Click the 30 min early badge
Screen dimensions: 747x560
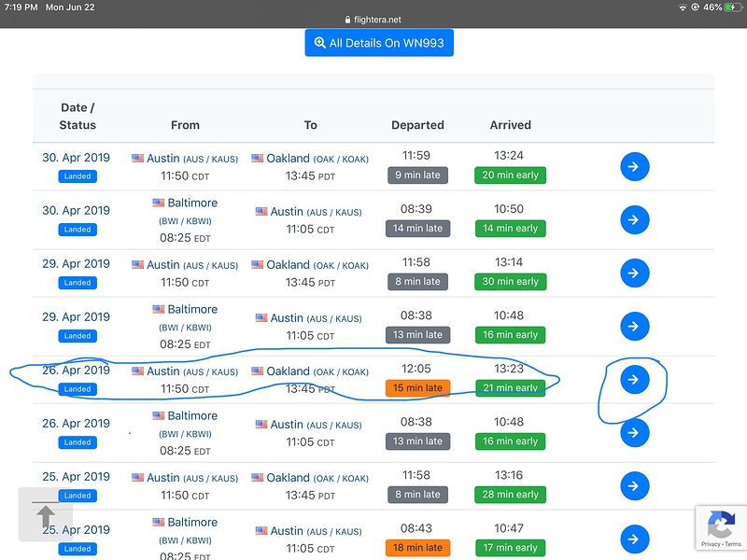510,282
